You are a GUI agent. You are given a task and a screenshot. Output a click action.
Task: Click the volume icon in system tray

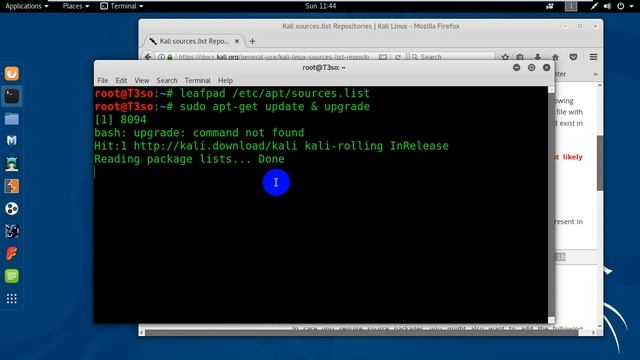(x=607, y=6)
